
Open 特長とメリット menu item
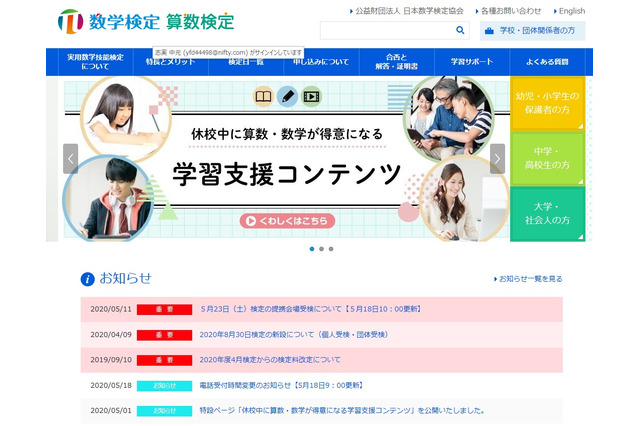[171, 62]
